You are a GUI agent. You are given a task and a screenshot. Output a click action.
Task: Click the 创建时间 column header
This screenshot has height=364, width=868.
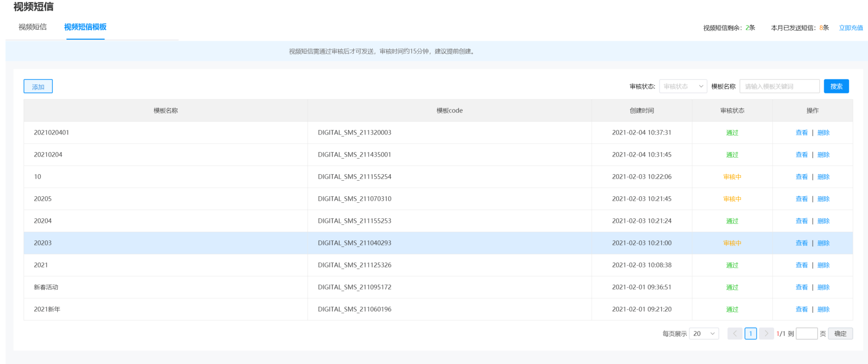coord(642,110)
